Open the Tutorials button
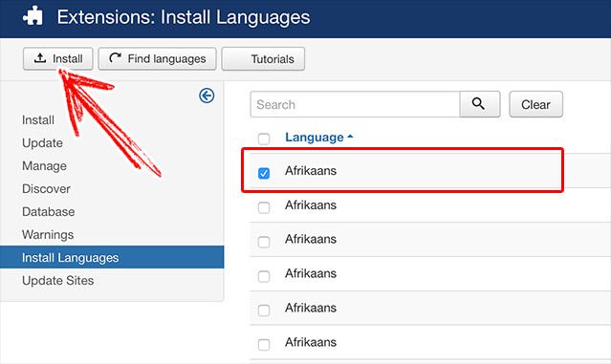Viewport: 611px width, 364px height. pos(263,59)
